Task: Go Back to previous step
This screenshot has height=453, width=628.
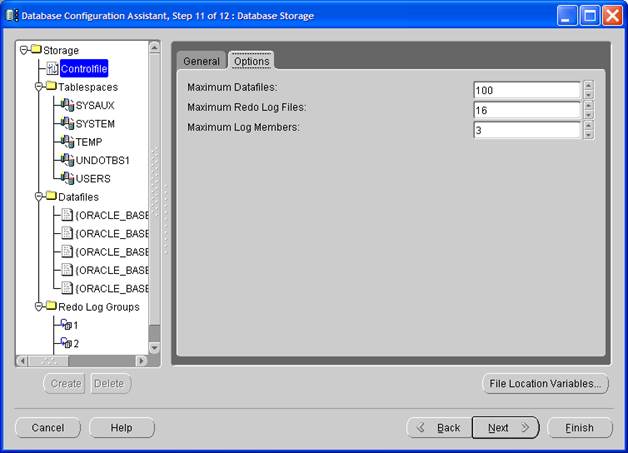Action: [439, 428]
